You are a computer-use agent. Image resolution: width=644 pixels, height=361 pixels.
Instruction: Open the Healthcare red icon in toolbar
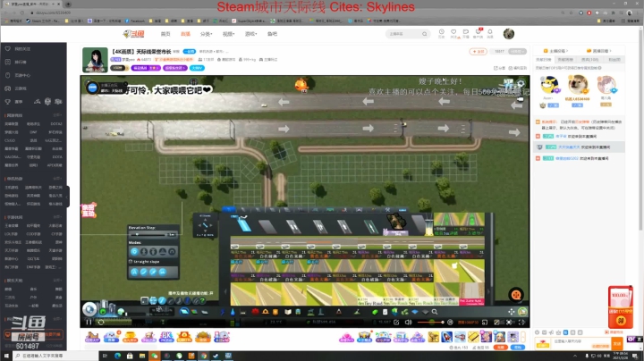(x=255, y=312)
